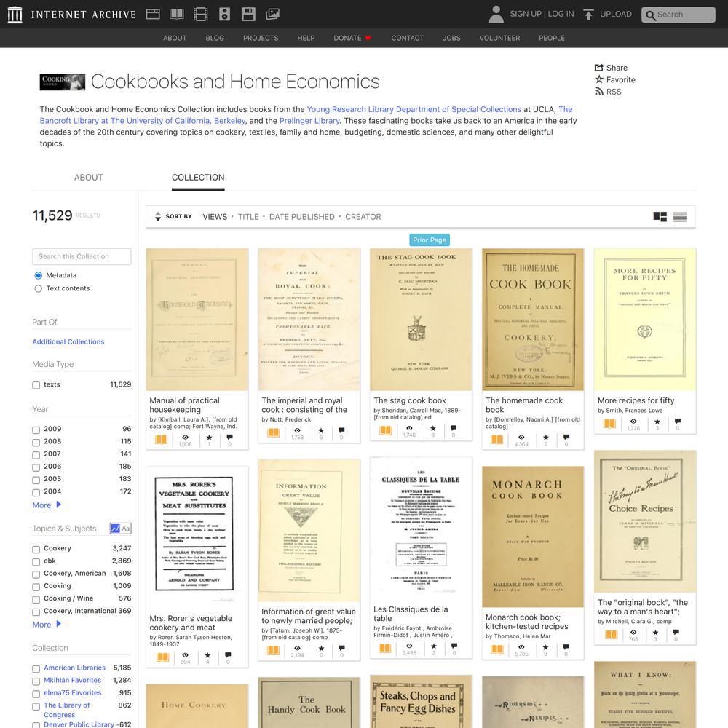Click the Share icon link
The width and height of the screenshot is (728, 728).
[599, 68]
